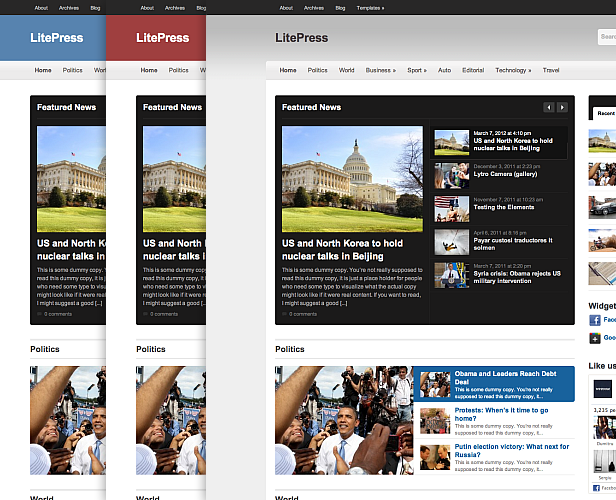
Task: Open headline US and North Korea gray theme
Action: [342, 250]
